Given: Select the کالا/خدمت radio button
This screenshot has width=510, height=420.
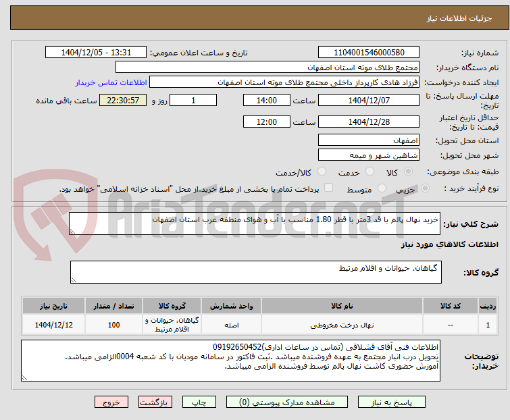Looking at the screenshot, I should 322,172.
